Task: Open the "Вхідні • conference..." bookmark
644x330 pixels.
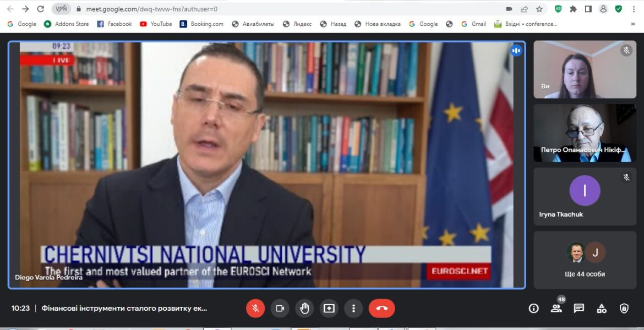Action: (526, 24)
